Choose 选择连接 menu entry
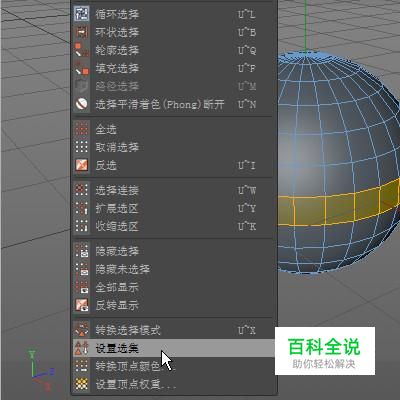This screenshot has width=400, height=400. pos(173,190)
